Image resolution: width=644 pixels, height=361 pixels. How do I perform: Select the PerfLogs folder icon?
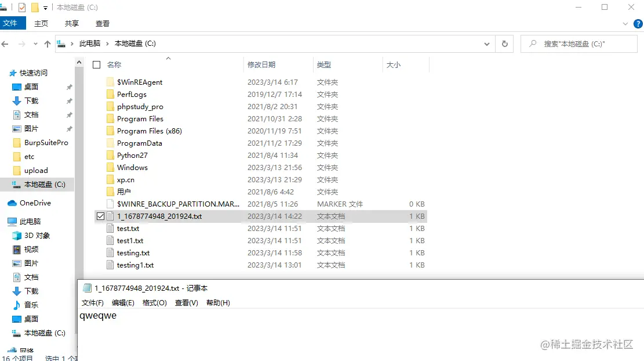click(110, 94)
